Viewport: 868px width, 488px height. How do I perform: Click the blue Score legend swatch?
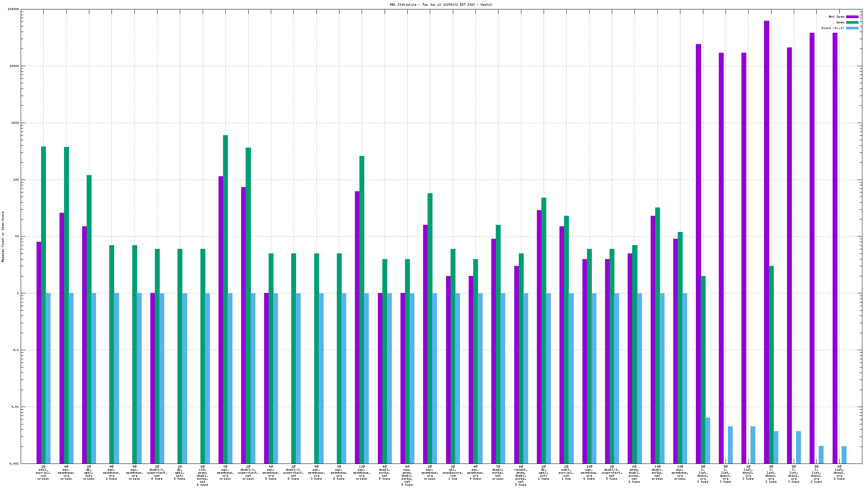(852, 28)
